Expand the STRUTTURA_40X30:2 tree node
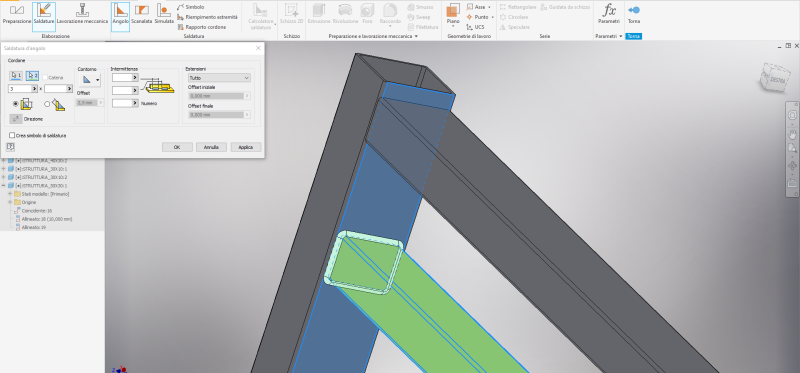Screen dimensions: 800x373 (4, 161)
